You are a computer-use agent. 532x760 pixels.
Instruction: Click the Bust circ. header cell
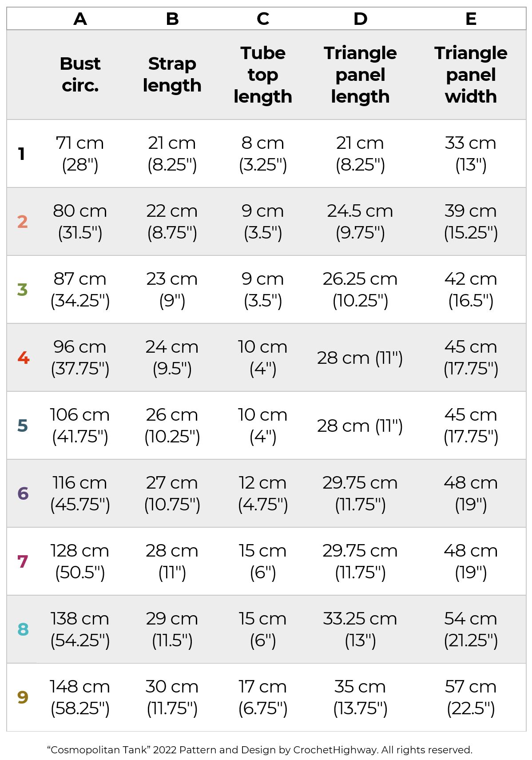[x=80, y=74]
